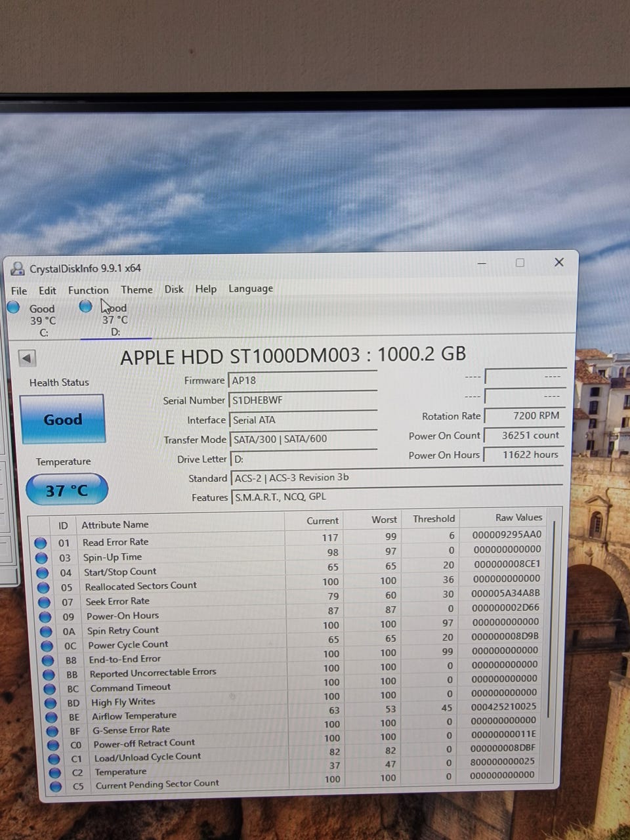
Task: Click the CrystalDiskInfo title bar app icon
Action: (x=18, y=268)
